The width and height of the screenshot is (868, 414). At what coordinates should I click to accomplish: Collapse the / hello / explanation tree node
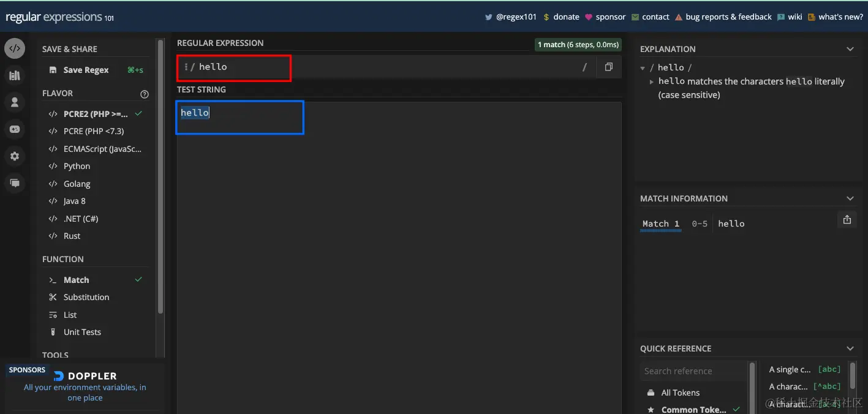643,68
